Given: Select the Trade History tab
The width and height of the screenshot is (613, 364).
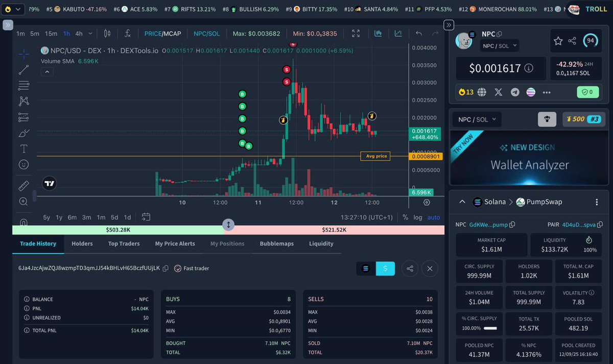Looking at the screenshot, I should [x=38, y=244].
